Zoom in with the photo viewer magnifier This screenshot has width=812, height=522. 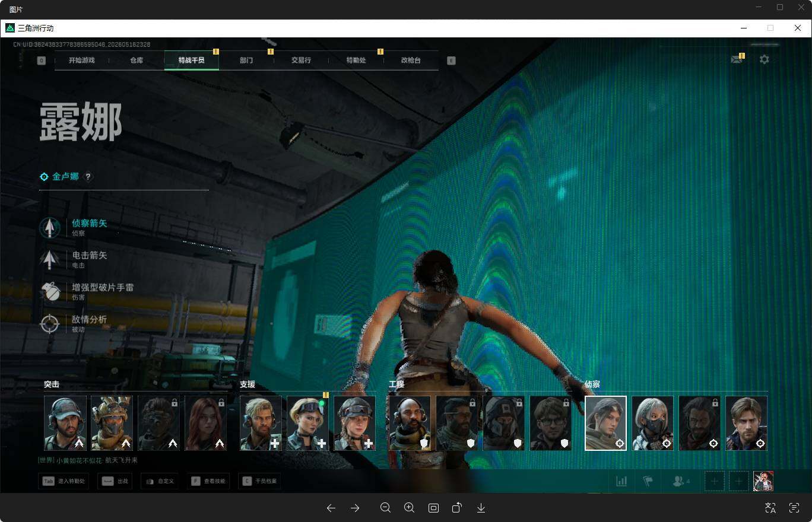409,508
